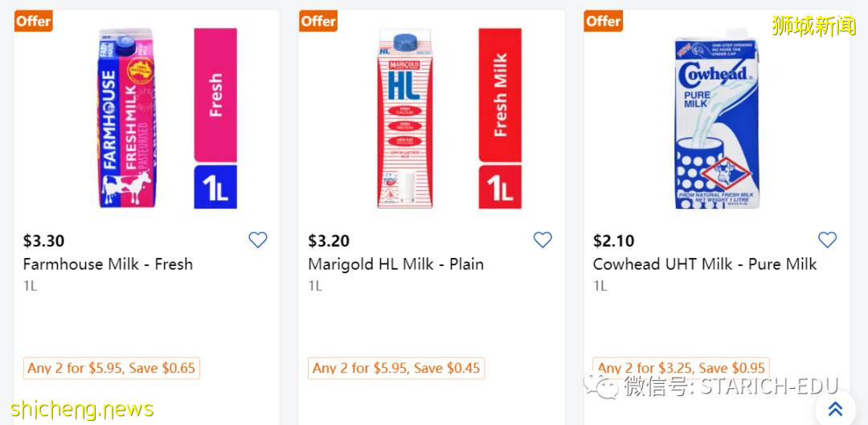Click the Marigold HL Milk - Plain title
The image size is (868, 425).
click(395, 264)
